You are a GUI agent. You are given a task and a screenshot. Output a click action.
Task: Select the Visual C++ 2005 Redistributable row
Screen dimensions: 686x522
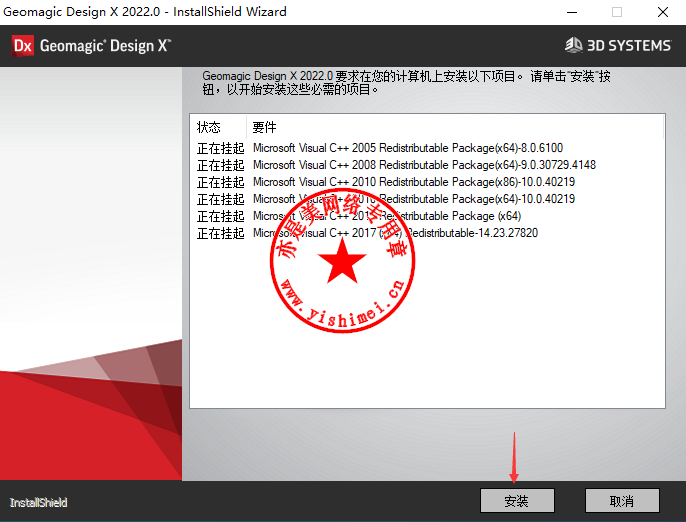[427, 148]
